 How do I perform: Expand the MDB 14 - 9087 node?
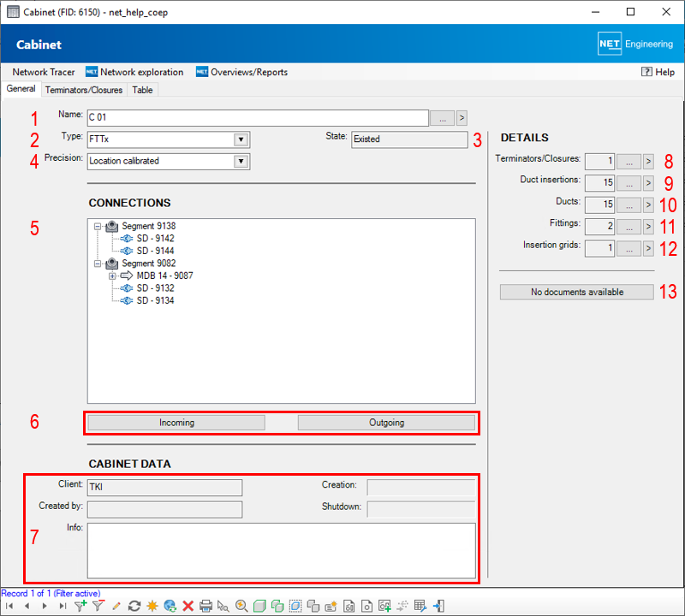point(112,275)
